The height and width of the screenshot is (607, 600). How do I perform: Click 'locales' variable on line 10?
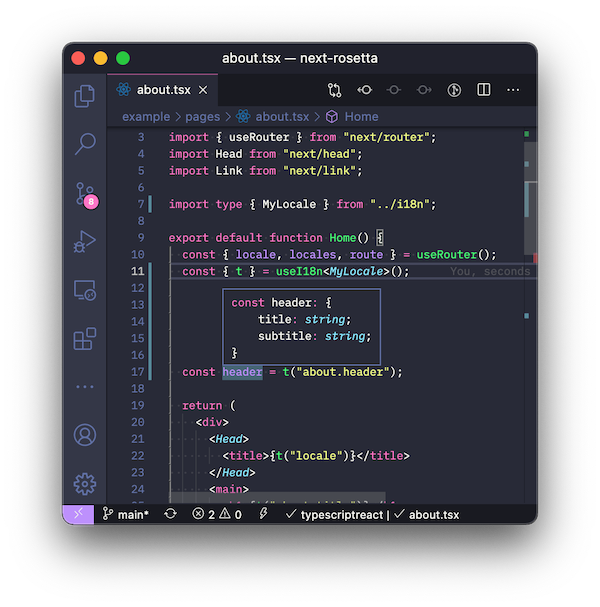[313, 255]
